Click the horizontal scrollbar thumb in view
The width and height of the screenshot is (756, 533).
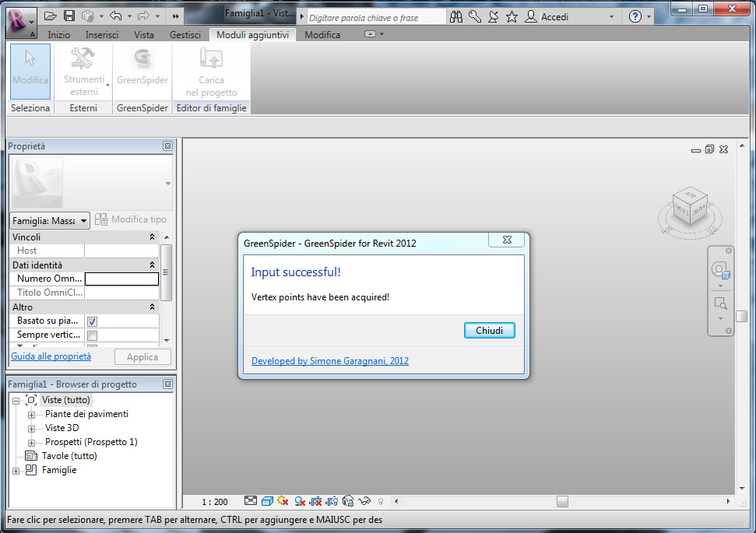(562, 502)
